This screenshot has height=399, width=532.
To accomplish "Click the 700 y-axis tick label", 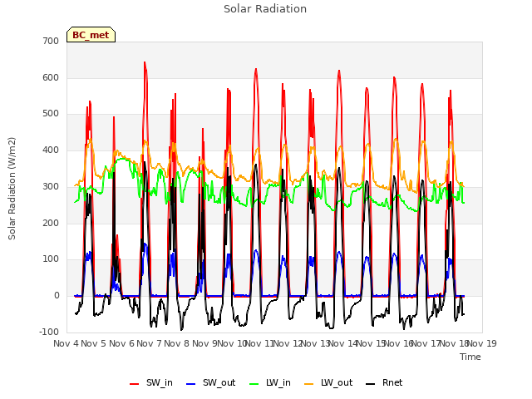I will click(51, 42).
